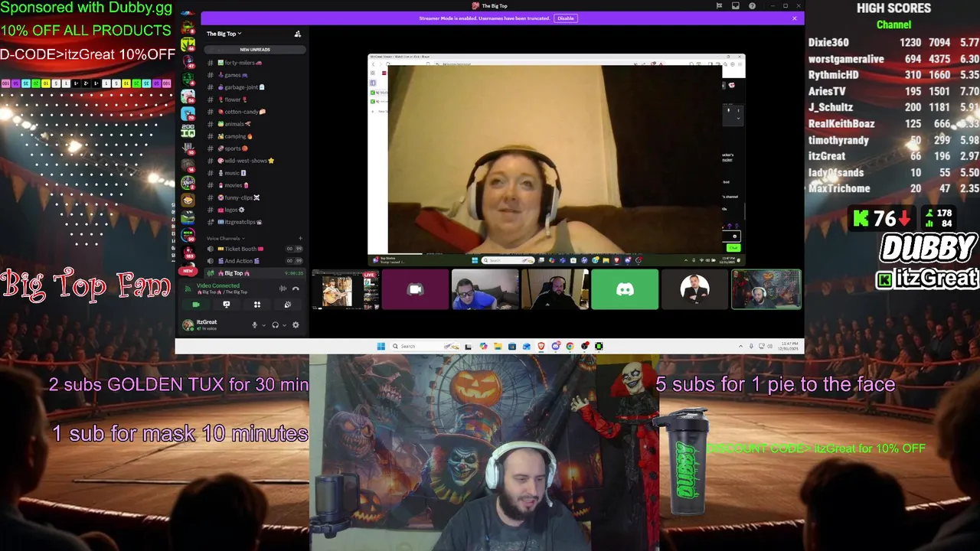Open Discord from the taskbar
The width and height of the screenshot is (980, 551).
[x=556, y=346]
